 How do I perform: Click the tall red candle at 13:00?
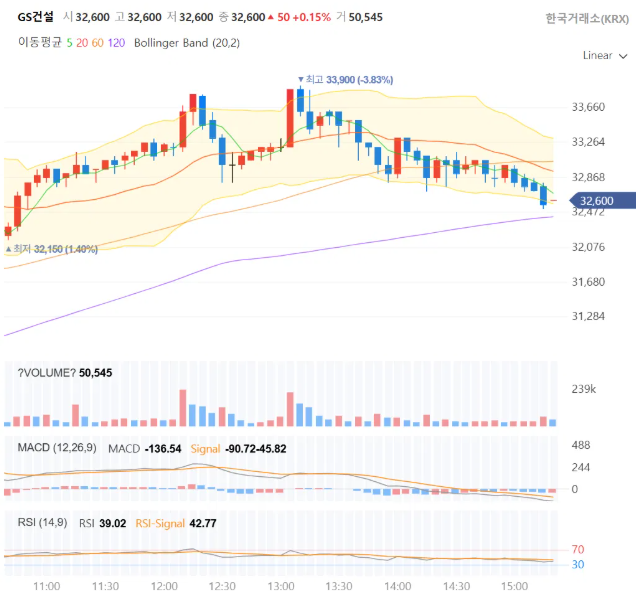290,118
